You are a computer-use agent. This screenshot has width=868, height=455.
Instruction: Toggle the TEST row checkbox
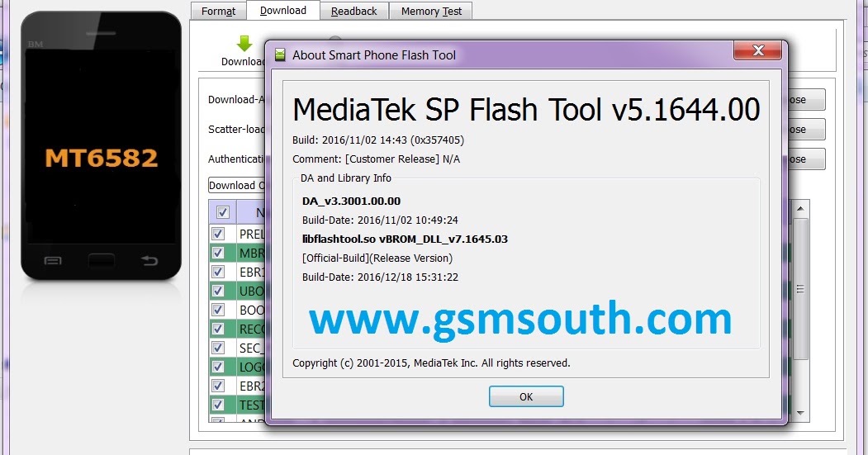coord(218,405)
